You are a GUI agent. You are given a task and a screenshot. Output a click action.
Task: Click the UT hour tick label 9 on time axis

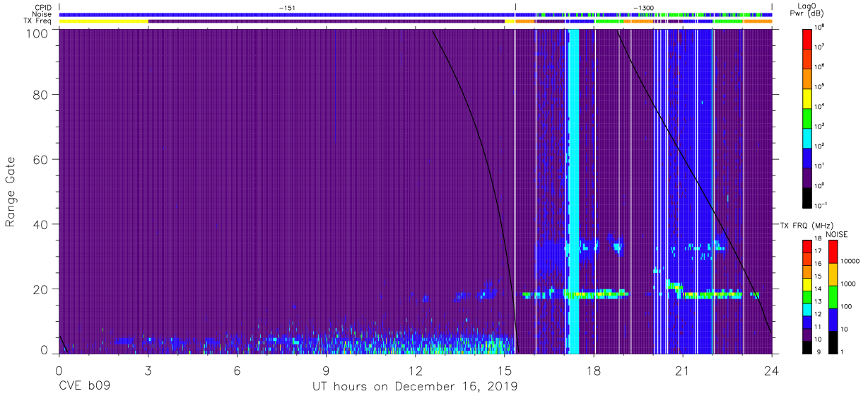[326, 370]
